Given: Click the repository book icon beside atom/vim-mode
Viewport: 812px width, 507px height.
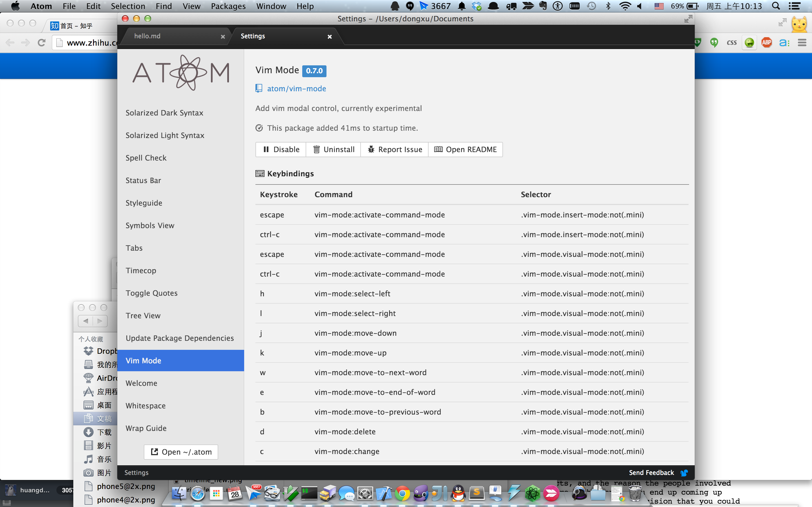Looking at the screenshot, I should click(x=259, y=88).
